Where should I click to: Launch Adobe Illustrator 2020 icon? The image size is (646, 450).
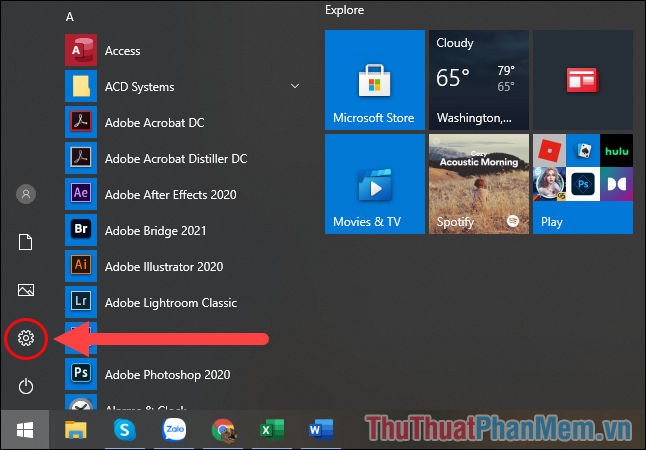point(81,266)
